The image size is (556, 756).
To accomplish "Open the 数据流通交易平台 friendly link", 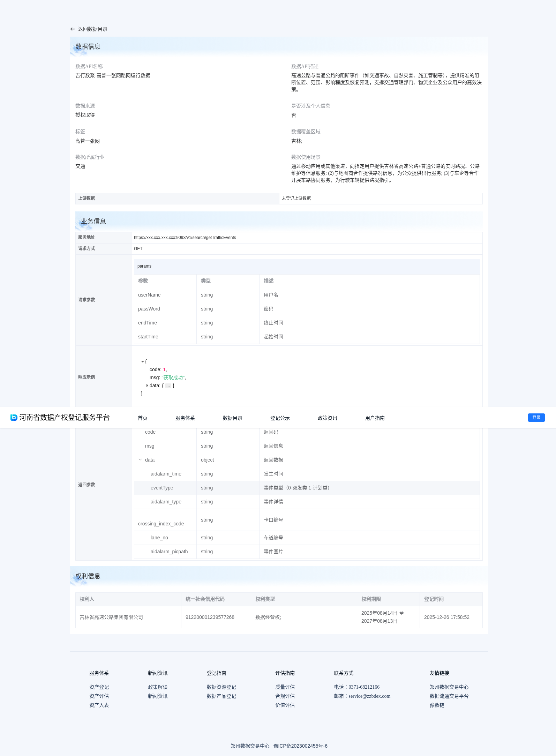I will tap(449, 696).
